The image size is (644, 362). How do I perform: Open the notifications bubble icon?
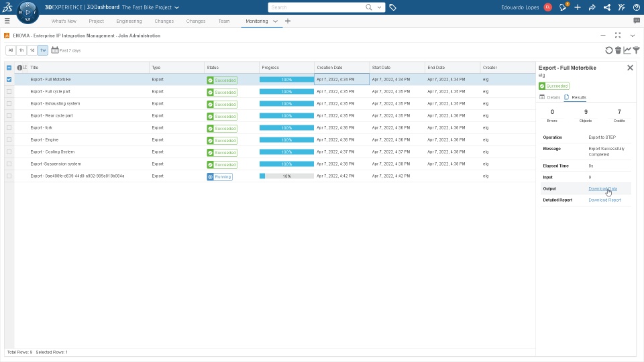coord(563,7)
